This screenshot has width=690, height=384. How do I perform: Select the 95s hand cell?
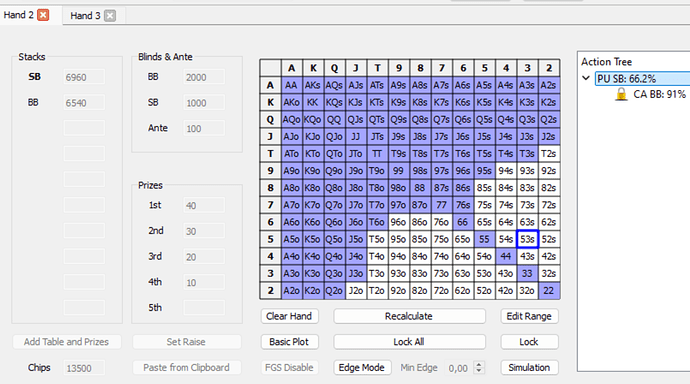pos(484,171)
